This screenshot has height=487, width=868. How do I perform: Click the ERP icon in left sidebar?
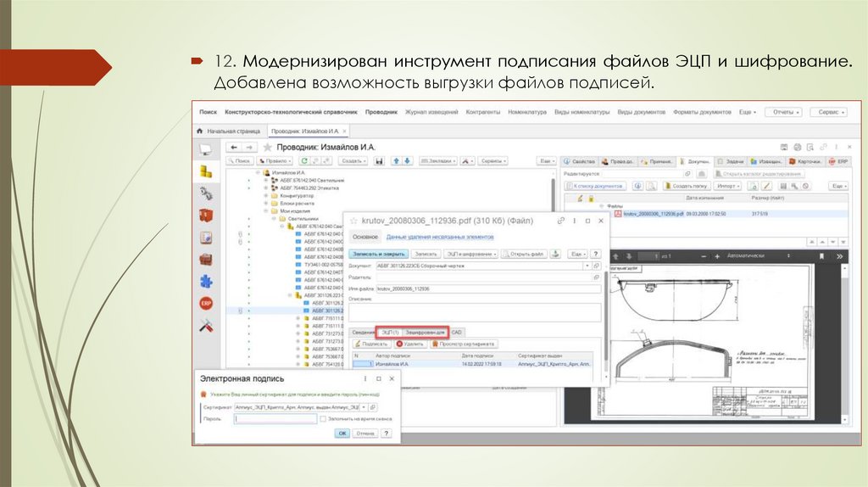click(205, 303)
